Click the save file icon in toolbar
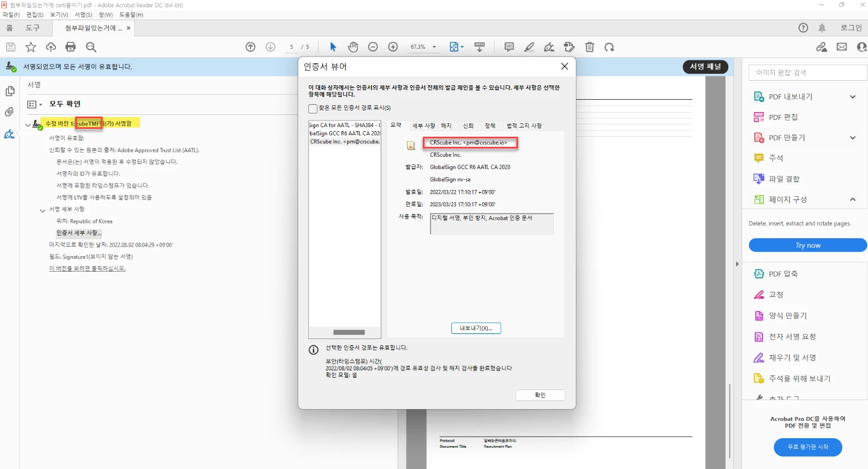Viewport: 868px width, 469px height. [x=11, y=47]
